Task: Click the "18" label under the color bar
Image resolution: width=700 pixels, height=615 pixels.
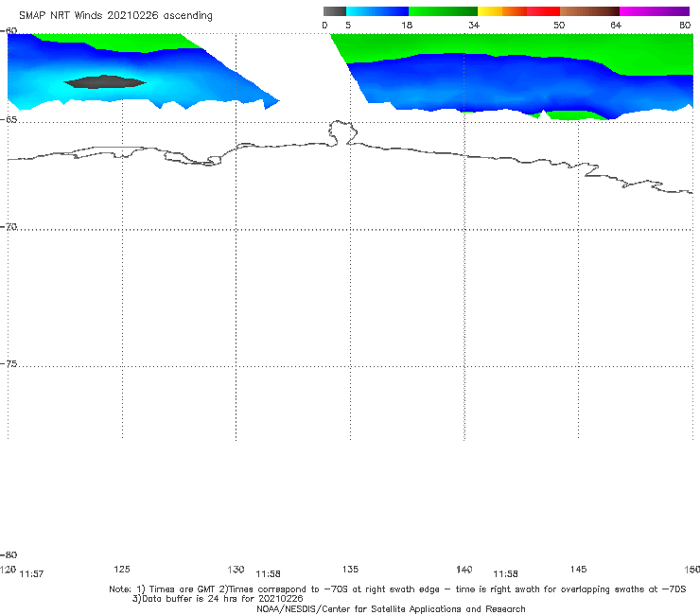Action: tap(407, 26)
